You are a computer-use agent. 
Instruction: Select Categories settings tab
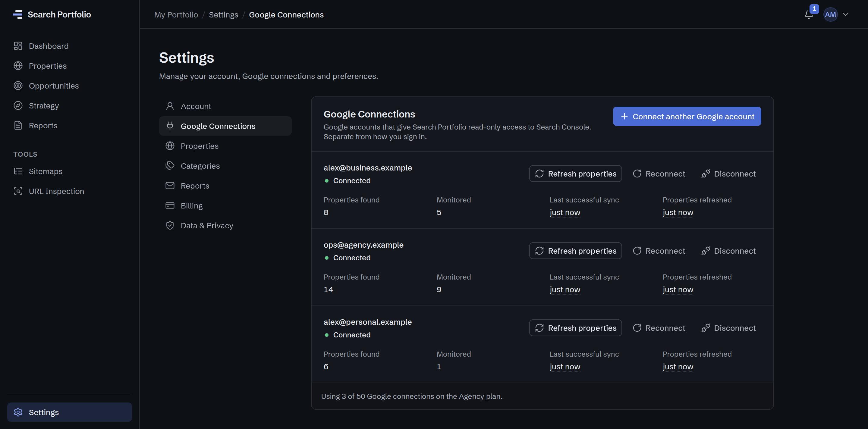[225, 166]
